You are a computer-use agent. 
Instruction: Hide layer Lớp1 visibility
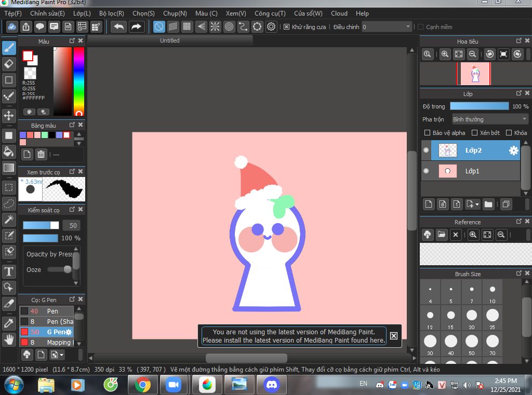pyautogui.click(x=426, y=171)
